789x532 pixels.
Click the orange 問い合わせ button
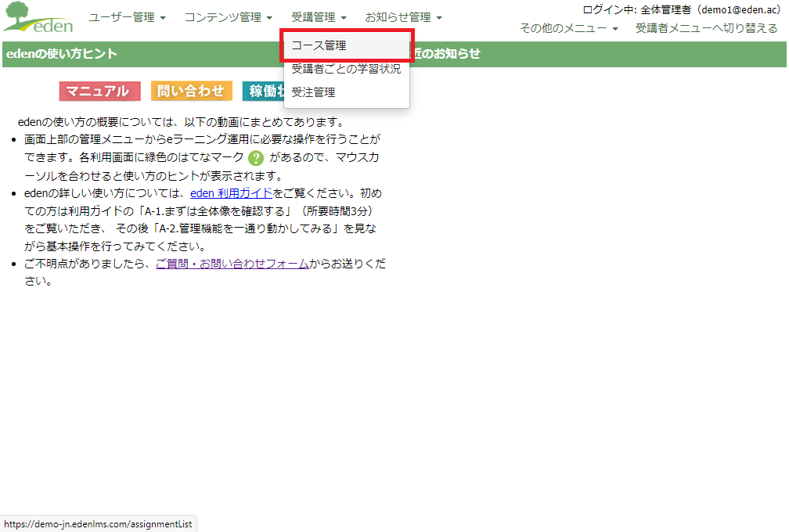[191, 92]
